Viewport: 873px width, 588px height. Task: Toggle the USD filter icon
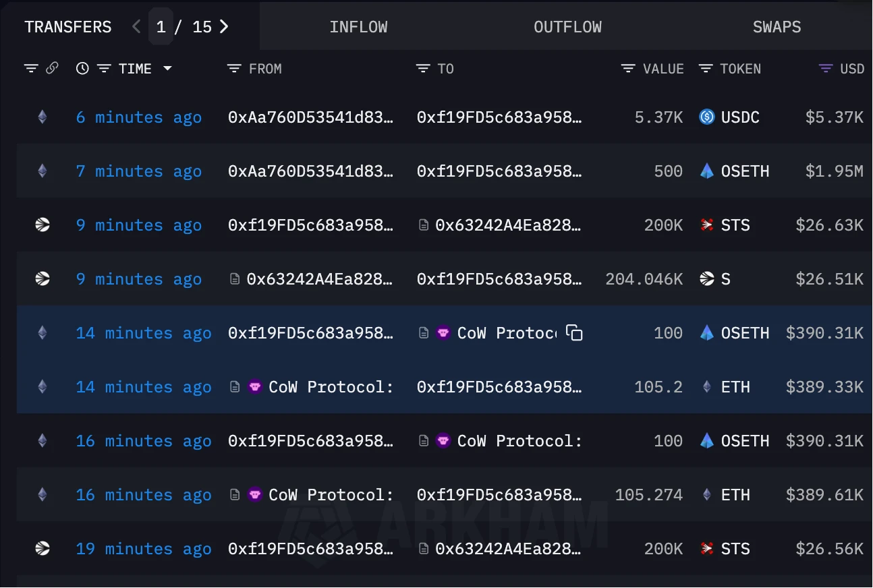point(825,69)
